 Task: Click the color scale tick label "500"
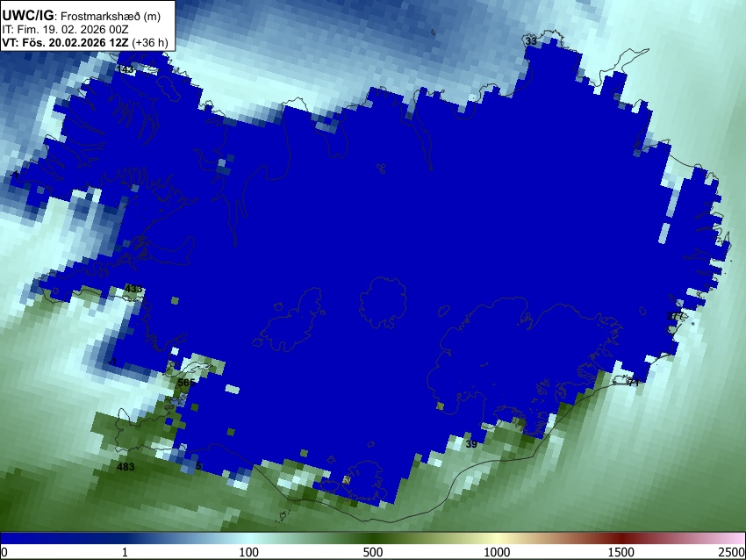coord(373,552)
